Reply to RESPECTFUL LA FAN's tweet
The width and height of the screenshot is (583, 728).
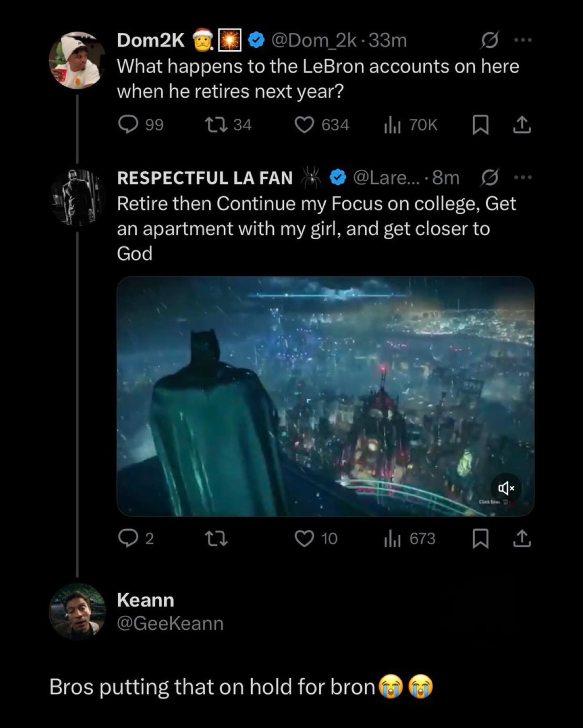(128, 539)
